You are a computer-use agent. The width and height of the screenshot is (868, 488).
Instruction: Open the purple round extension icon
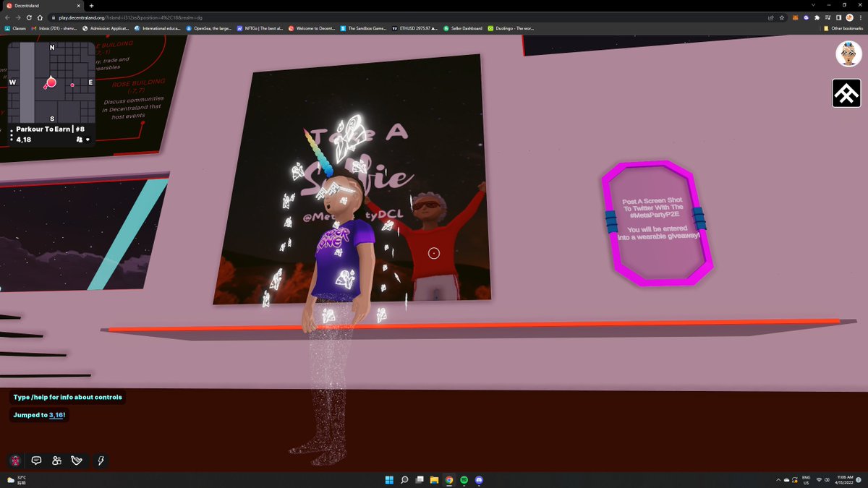[806, 17]
